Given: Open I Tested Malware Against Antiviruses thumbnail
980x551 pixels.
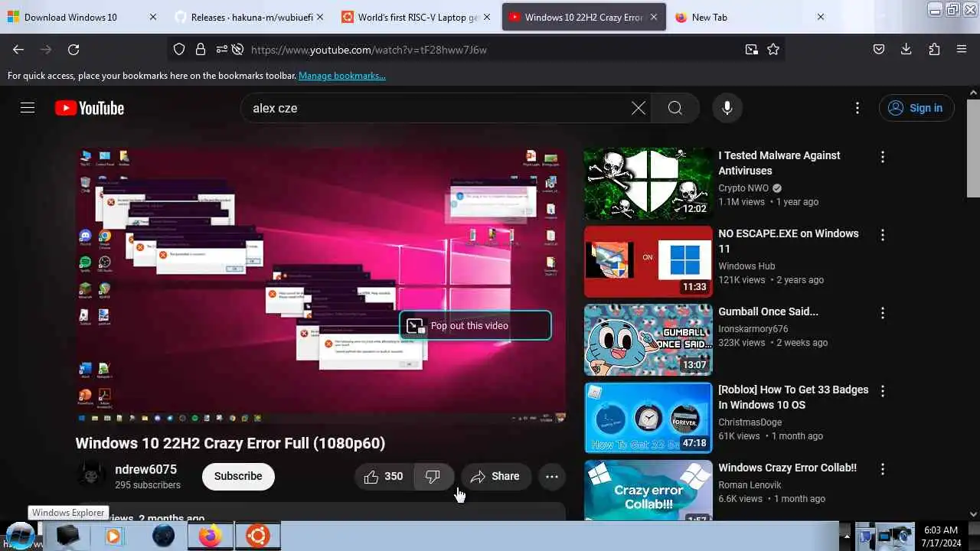Looking at the screenshot, I should click(648, 184).
